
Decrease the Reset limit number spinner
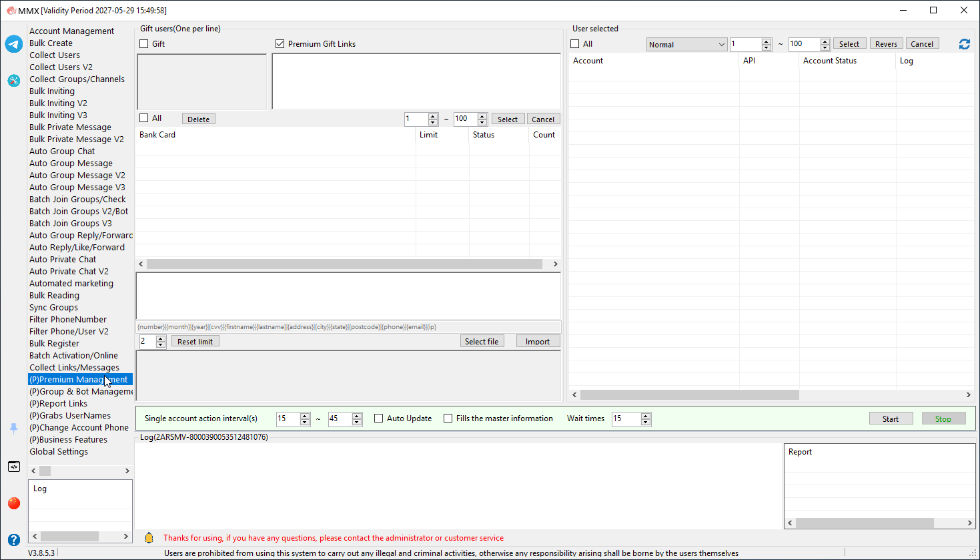pos(161,344)
